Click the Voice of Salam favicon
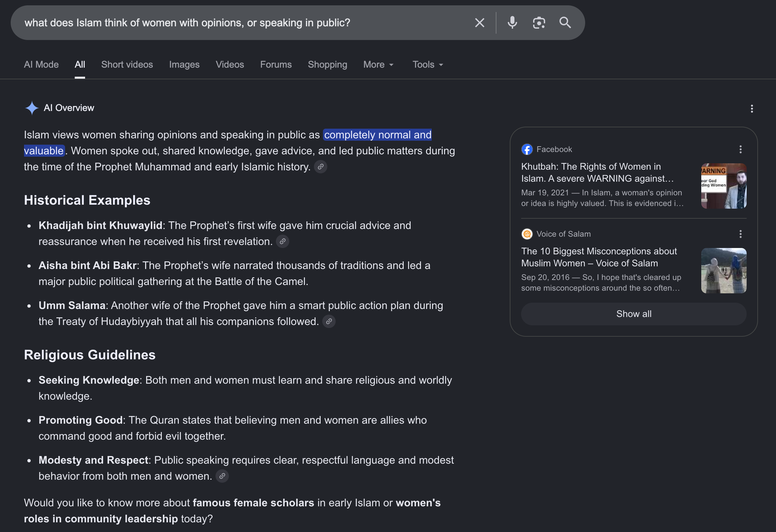776x532 pixels. (527, 234)
